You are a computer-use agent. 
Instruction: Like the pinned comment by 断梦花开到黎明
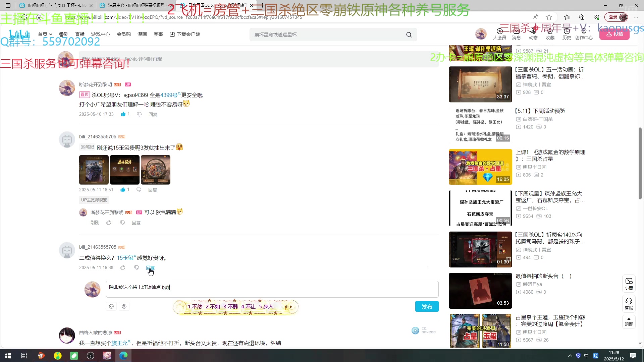pos(123,114)
